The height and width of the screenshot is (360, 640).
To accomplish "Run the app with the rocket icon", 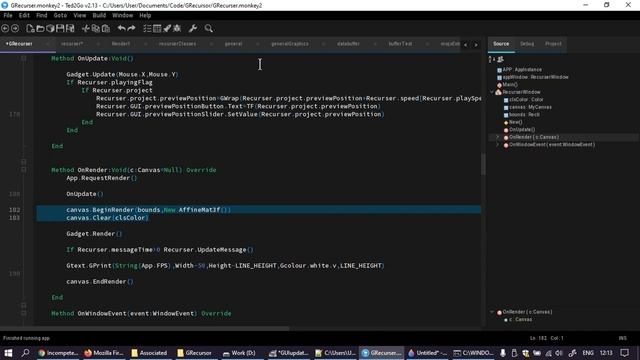I will point(167,28).
